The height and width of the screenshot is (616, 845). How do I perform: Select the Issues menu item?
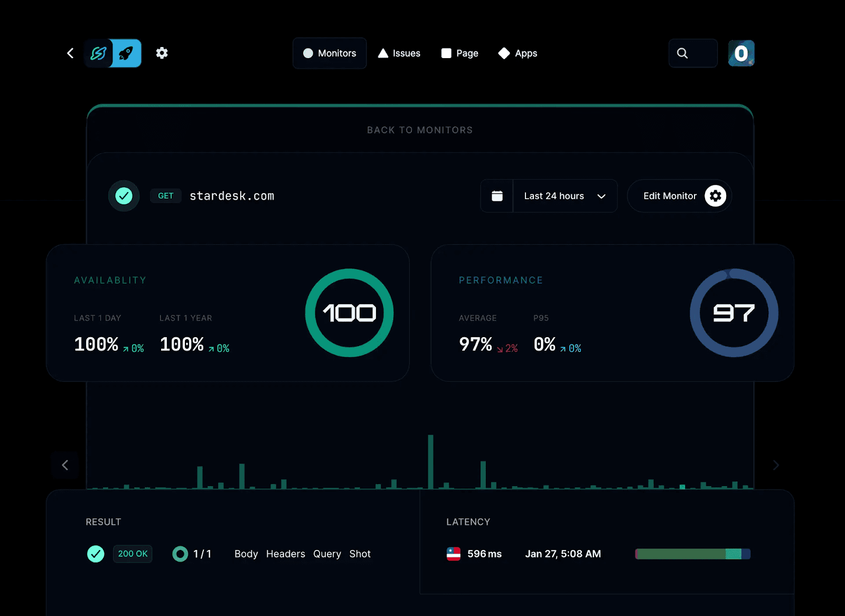tap(399, 53)
